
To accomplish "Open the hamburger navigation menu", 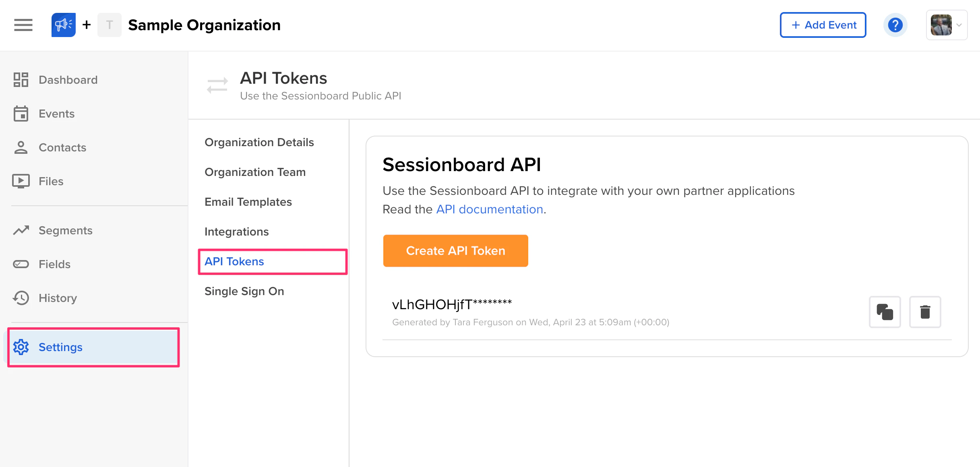I will (23, 25).
